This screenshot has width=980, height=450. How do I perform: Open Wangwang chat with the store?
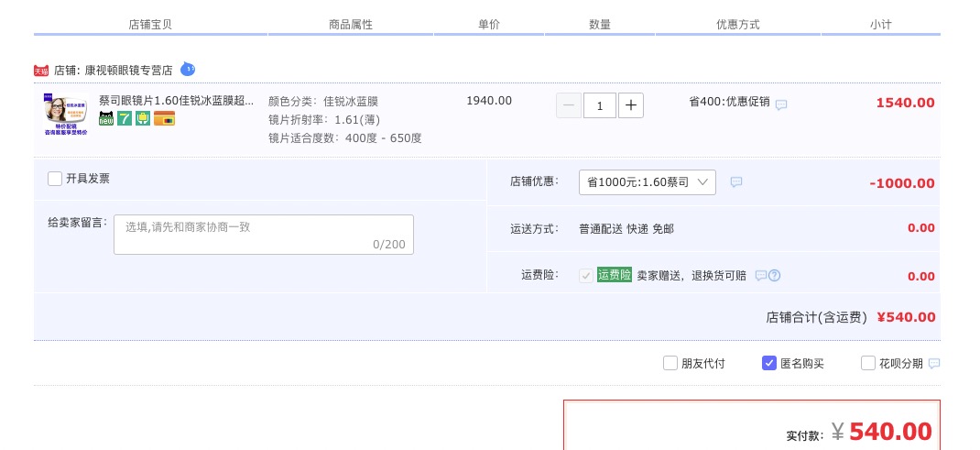click(x=188, y=69)
